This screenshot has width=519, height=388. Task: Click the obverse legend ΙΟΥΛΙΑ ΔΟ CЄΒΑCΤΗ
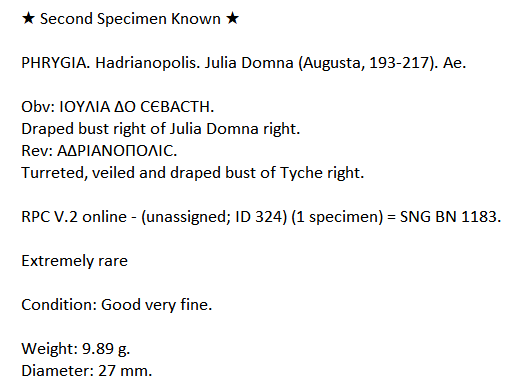[137, 107]
